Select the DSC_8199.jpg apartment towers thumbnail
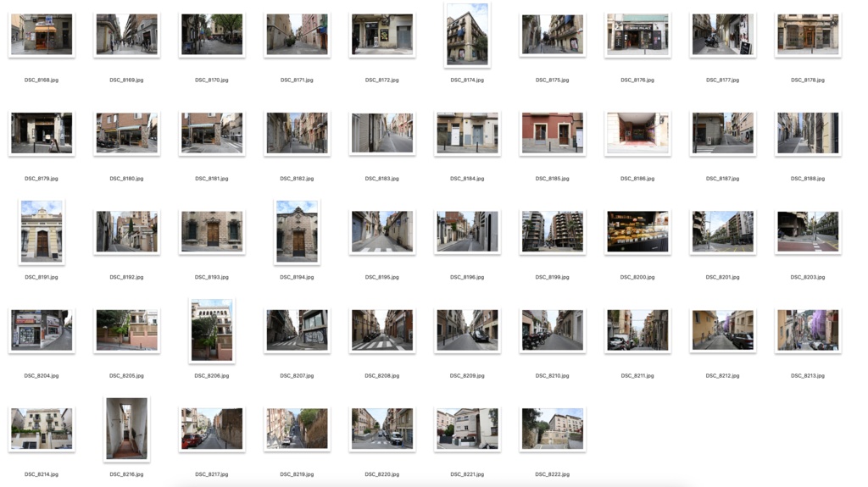 pos(553,231)
